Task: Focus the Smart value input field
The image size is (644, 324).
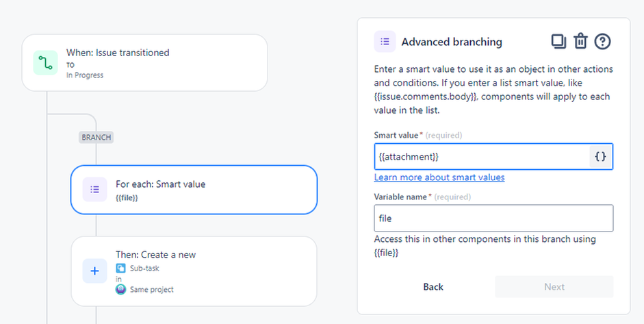Action: coord(481,157)
